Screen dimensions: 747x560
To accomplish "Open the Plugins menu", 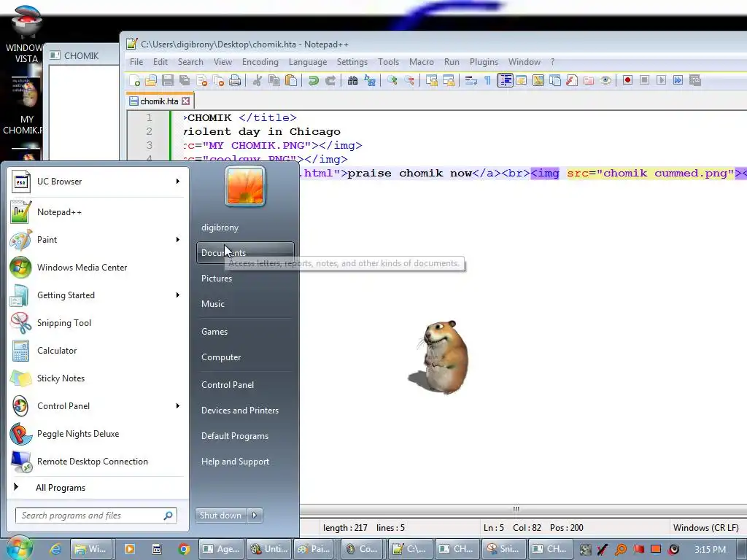I will tap(484, 62).
